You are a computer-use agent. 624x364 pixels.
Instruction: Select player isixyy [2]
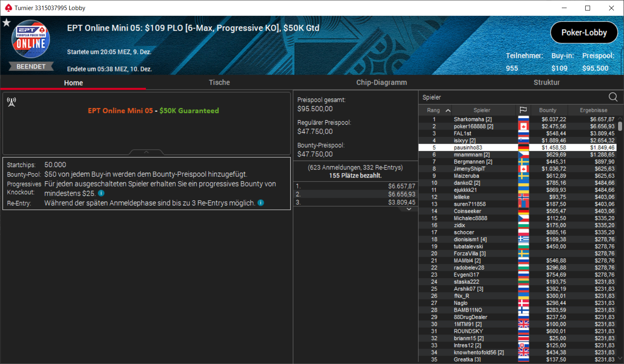[517, 140]
